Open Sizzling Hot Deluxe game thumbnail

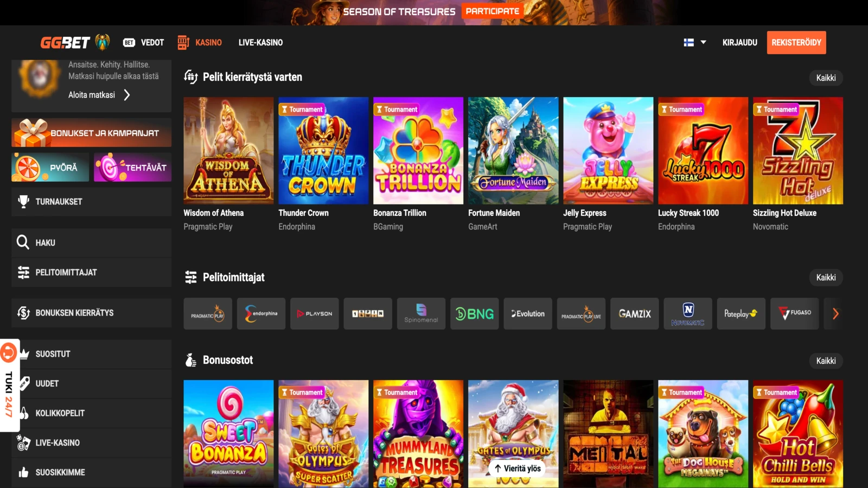[798, 151]
